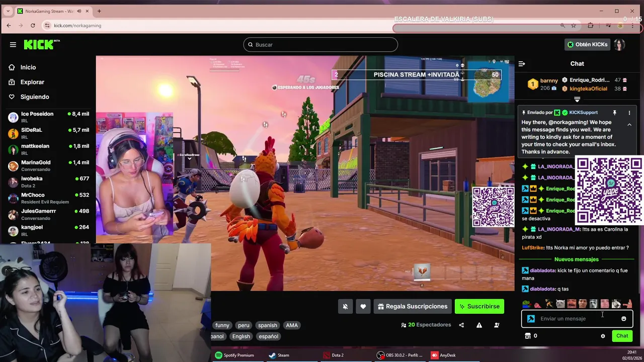644x362 pixels.
Task: Open a new browser tab
Action: coord(99,11)
